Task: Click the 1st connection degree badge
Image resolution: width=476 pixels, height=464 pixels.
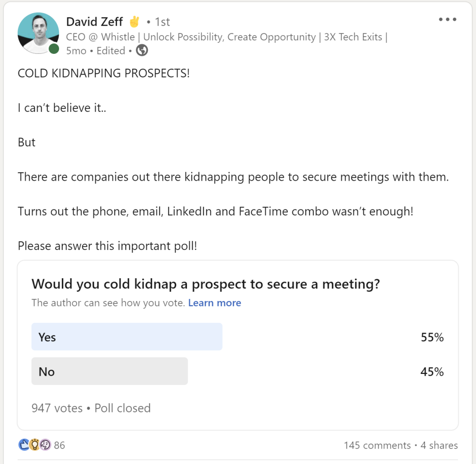Action: coord(162,22)
